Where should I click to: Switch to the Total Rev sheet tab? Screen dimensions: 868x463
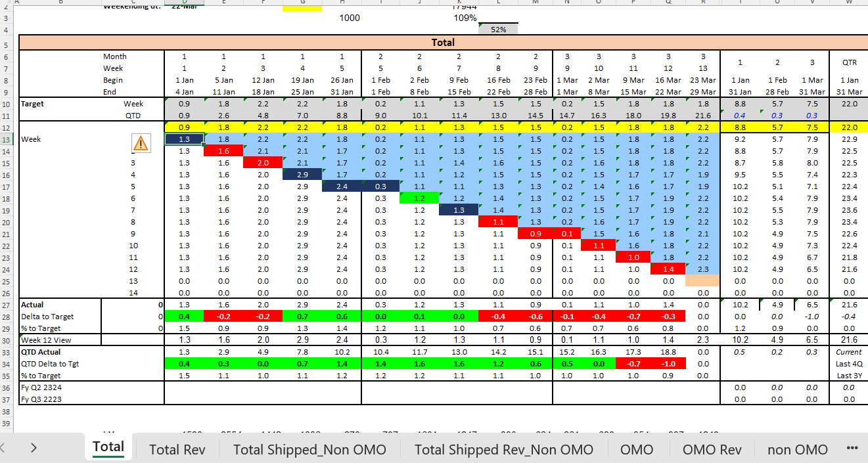tap(177, 449)
